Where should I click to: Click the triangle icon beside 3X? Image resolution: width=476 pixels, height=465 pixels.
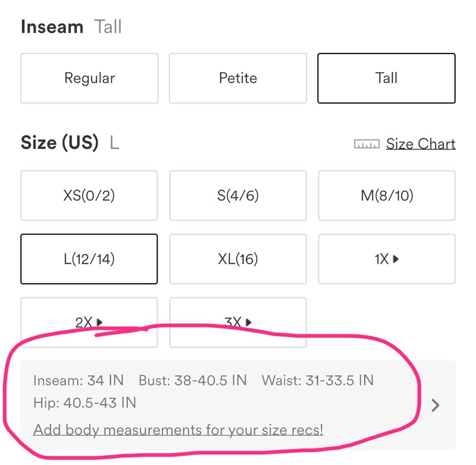coord(248,322)
